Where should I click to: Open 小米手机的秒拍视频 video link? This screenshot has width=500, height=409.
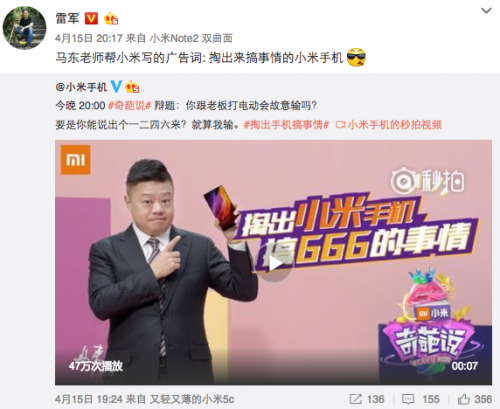(x=389, y=125)
